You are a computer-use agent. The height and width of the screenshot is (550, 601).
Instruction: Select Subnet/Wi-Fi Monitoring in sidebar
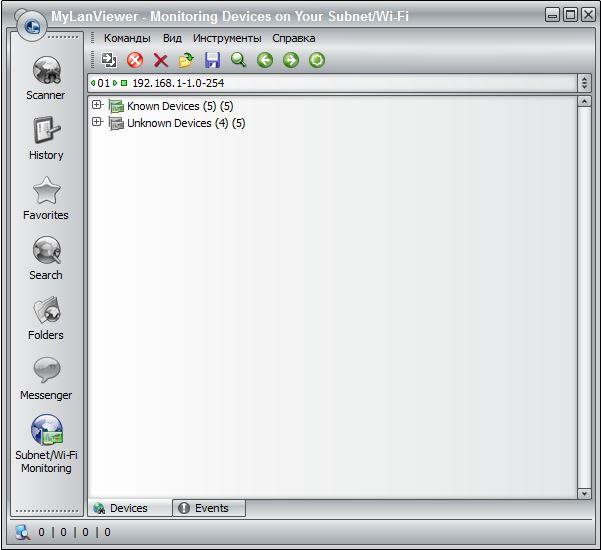click(x=46, y=443)
